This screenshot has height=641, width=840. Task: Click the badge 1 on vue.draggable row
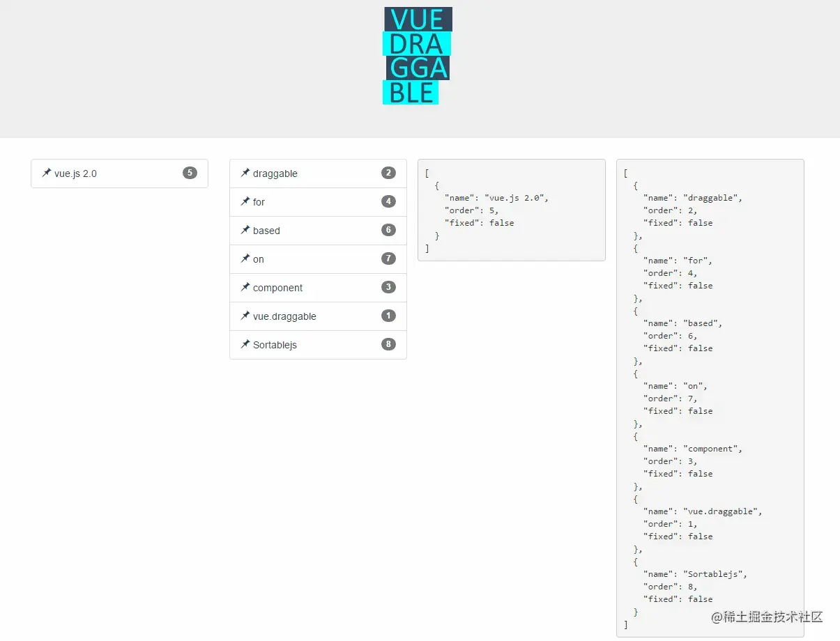coord(388,316)
